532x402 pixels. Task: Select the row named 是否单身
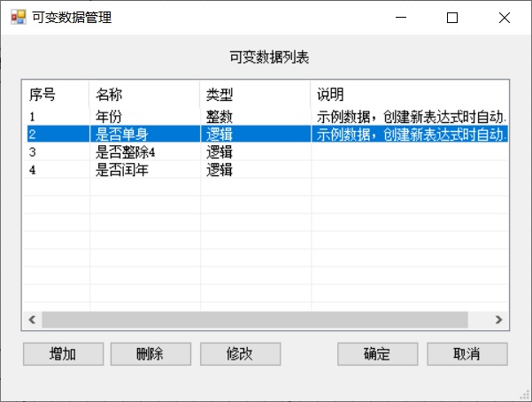[x=267, y=134]
